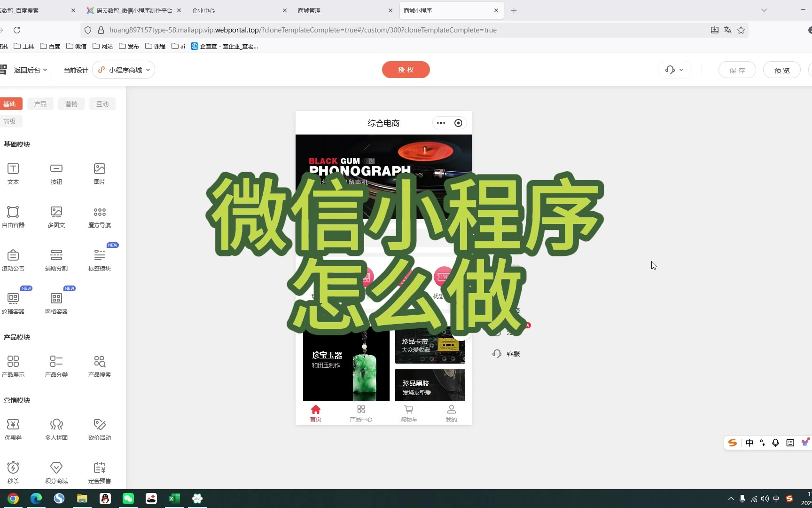This screenshot has height=508, width=812.
Task: Add the 积分商城 points mall module
Action: pyautogui.click(x=56, y=473)
